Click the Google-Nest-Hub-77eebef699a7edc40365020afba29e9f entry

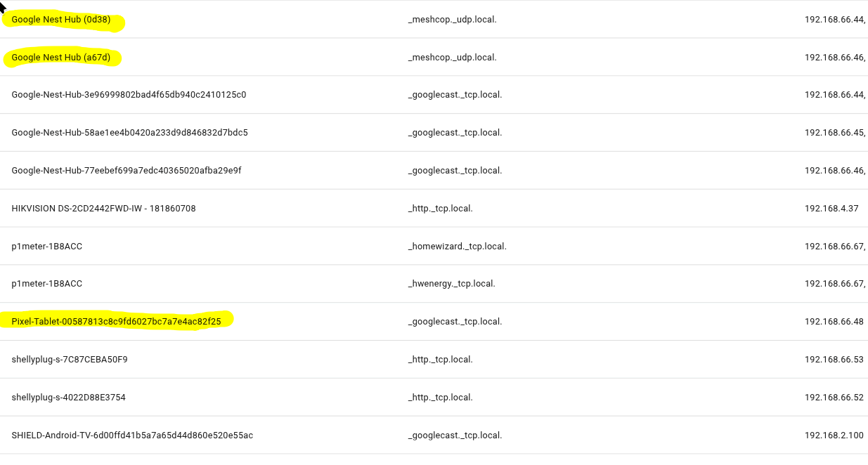127,171
